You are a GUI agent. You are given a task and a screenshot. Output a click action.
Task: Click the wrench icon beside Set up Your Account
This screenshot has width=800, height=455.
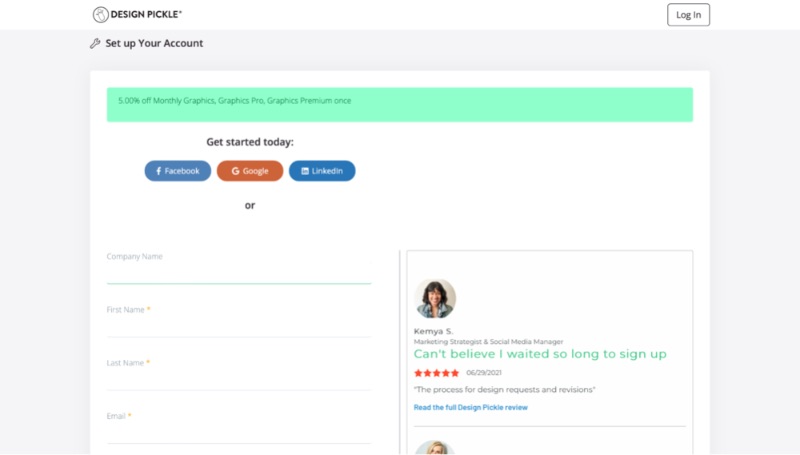coord(95,43)
